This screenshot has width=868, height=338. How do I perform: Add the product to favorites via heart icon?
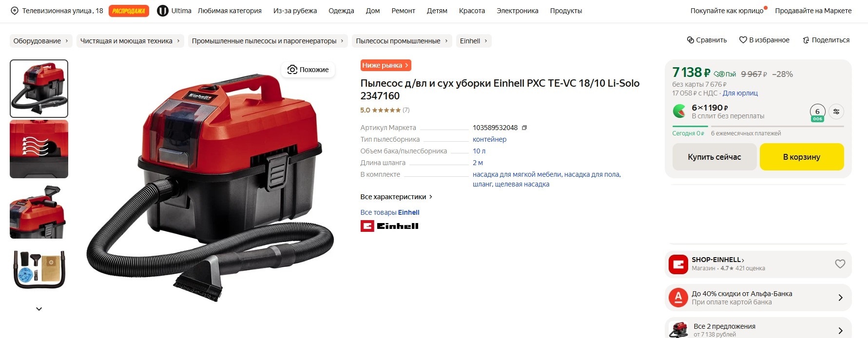tap(743, 40)
